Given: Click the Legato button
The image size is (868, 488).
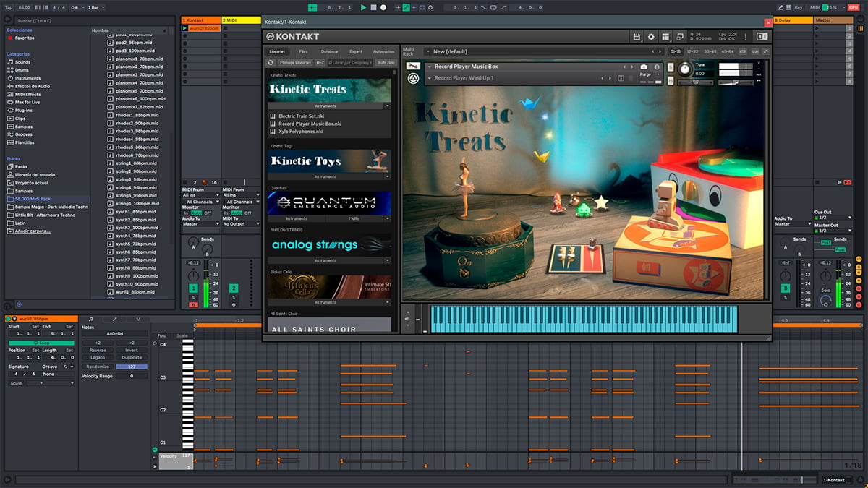Looking at the screenshot, I should [x=98, y=358].
